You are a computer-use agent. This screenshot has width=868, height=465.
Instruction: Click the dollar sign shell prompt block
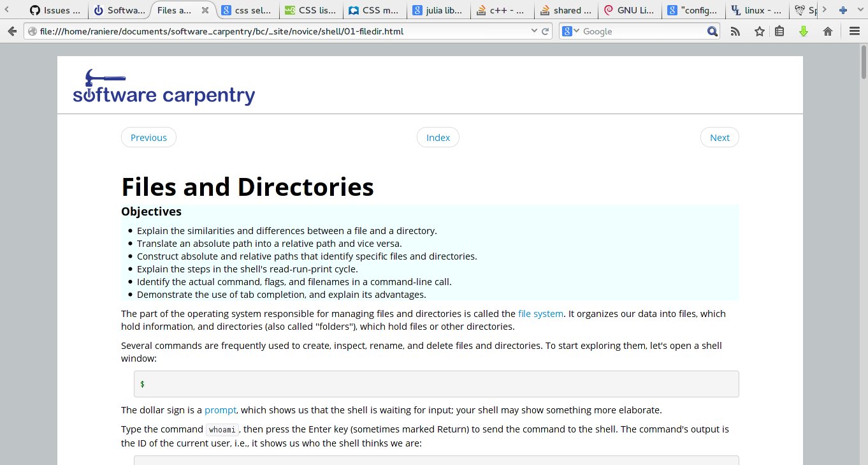click(437, 384)
